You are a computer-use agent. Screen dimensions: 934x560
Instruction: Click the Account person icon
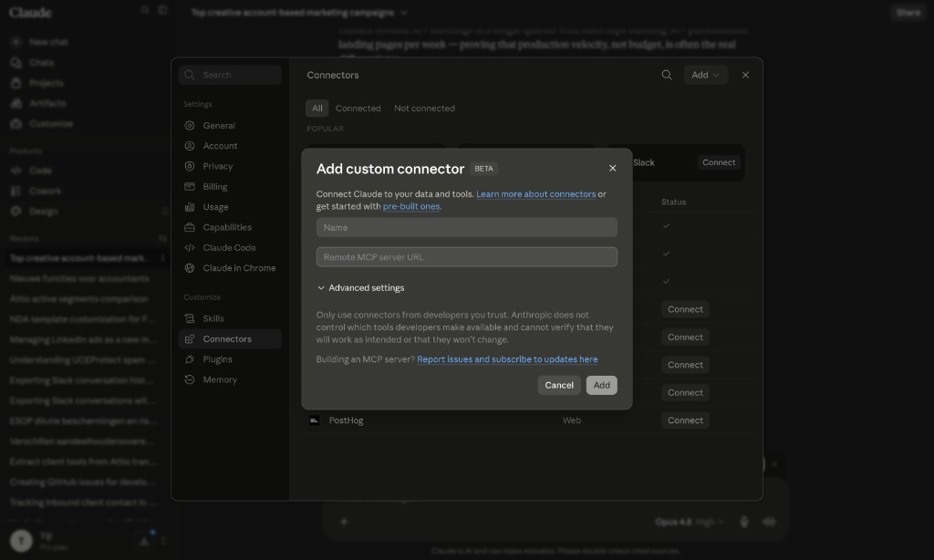point(190,146)
